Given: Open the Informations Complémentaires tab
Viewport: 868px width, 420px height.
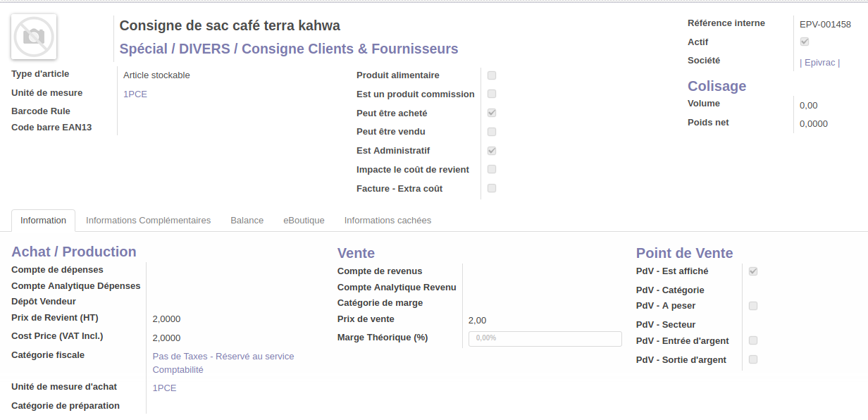Looking at the screenshot, I should click(x=148, y=221).
